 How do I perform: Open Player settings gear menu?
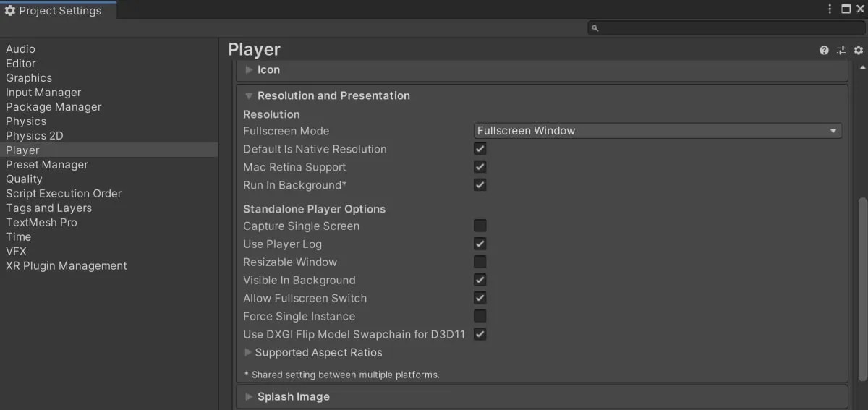click(x=859, y=50)
